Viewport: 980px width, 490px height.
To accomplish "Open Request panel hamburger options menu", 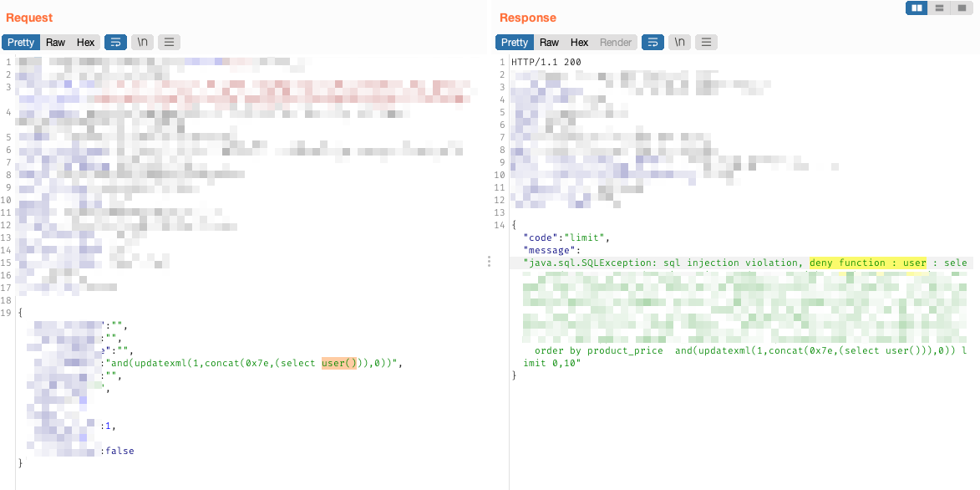I will click(169, 43).
